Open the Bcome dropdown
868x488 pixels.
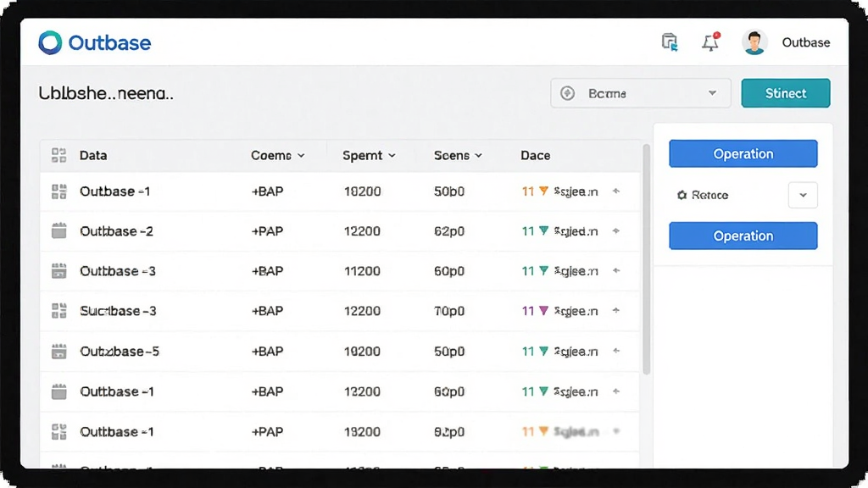tap(641, 93)
